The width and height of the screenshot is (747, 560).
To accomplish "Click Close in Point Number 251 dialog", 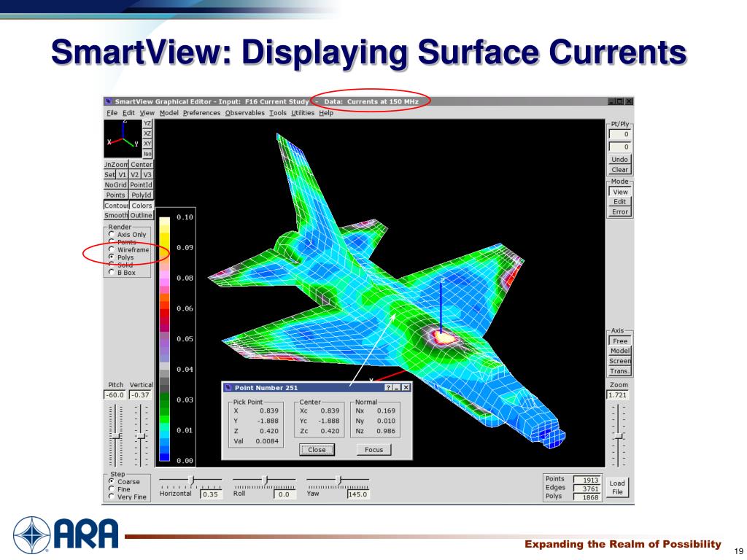I will click(x=317, y=449).
